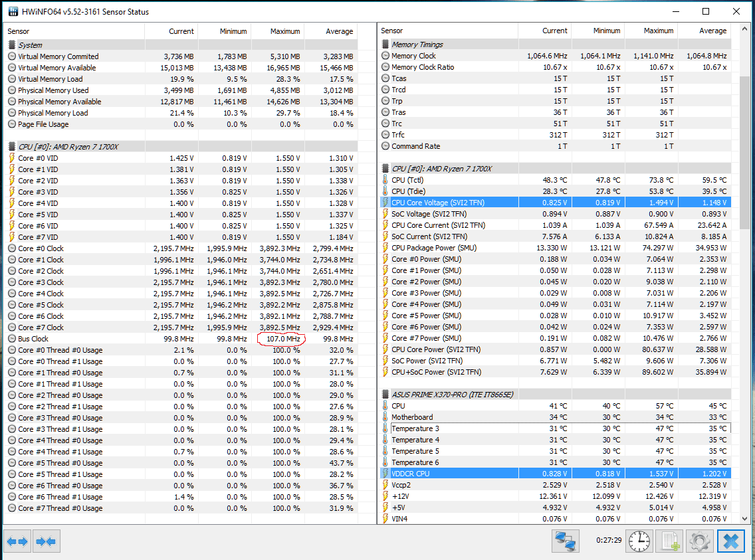Select the CPU Core Voltage (SVI2 TFN) row
The image size is (755, 560).
point(556,203)
